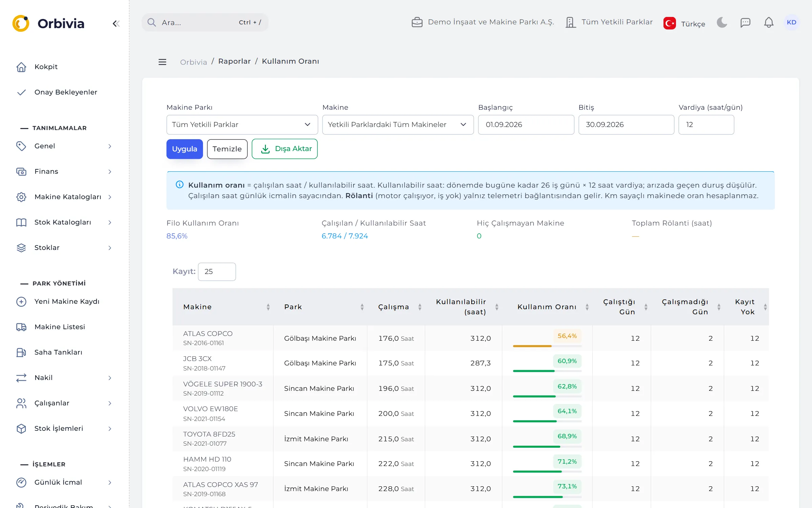Click the Dışa Aktar export button

coord(285,149)
